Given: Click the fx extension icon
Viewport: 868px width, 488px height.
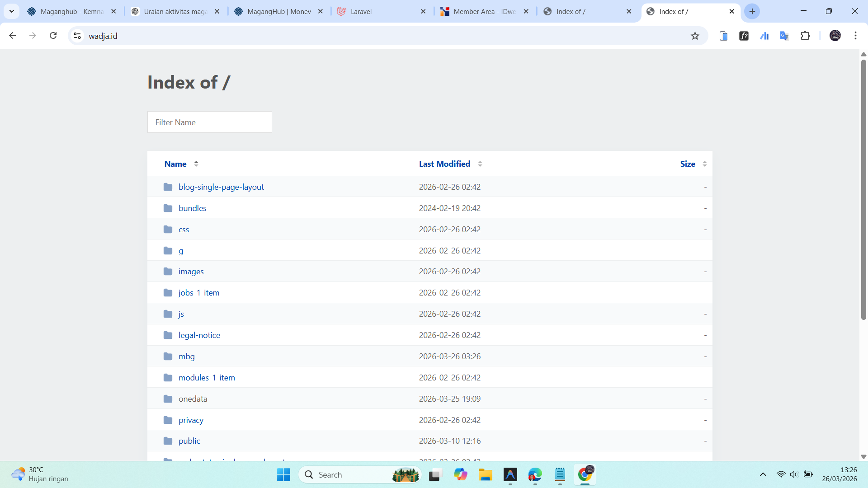Looking at the screenshot, I should click(x=744, y=36).
